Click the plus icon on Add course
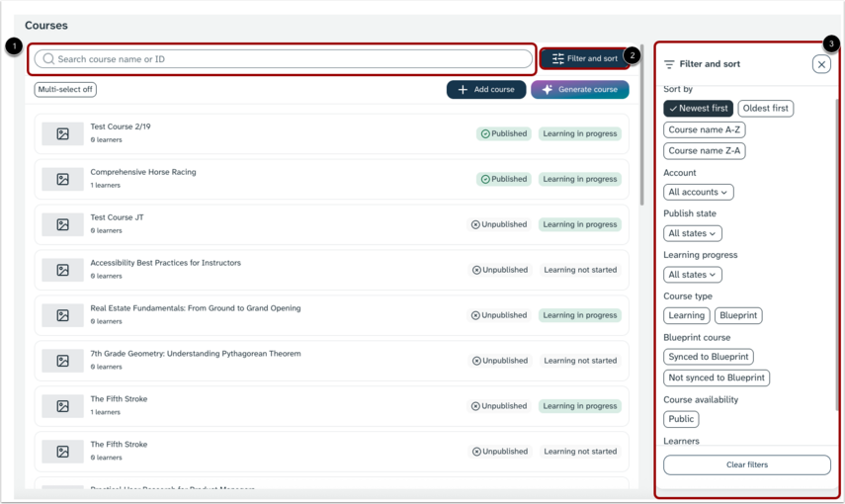This screenshot has width=845, height=504. (x=463, y=90)
